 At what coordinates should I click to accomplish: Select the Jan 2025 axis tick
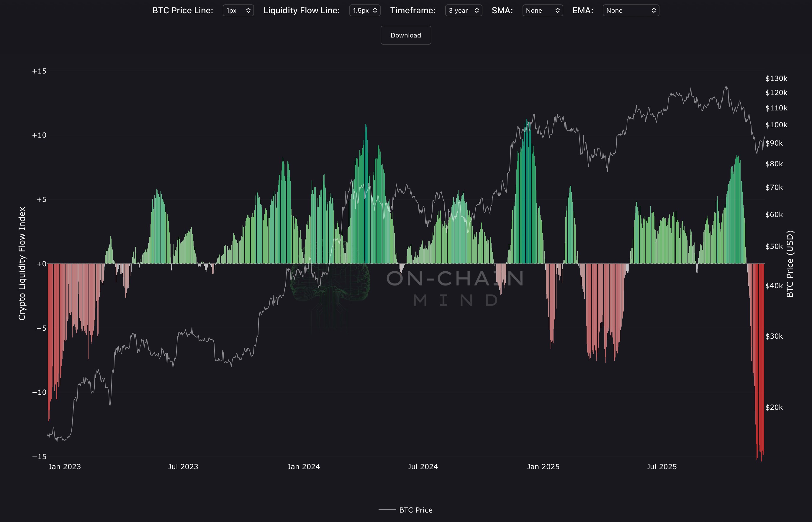pos(543,467)
